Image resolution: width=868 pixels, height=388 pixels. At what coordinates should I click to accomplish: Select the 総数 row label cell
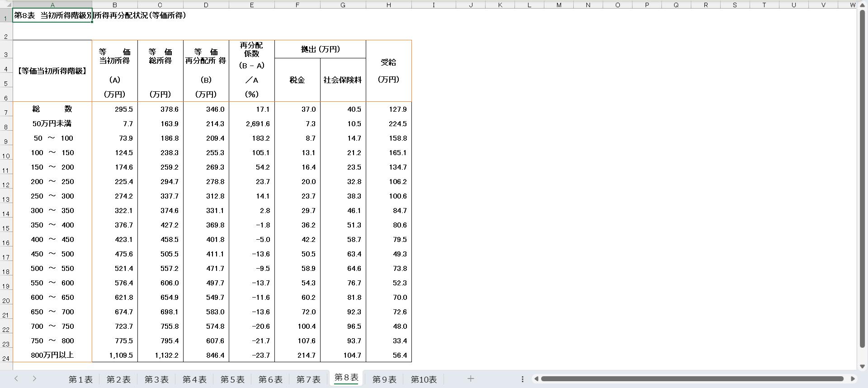(x=52, y=109)
